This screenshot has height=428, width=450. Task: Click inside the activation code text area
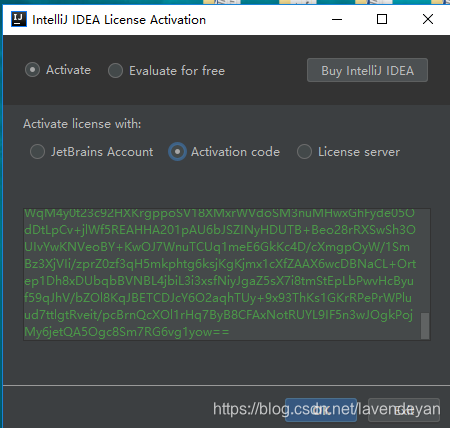coord(227,274)
